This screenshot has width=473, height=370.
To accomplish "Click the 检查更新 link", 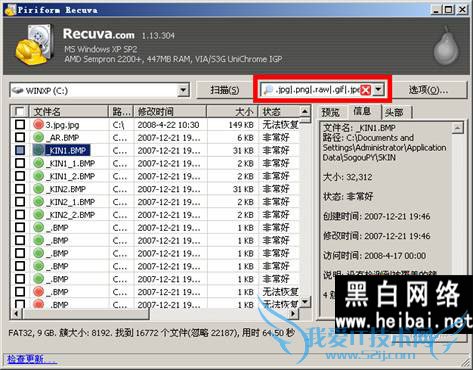I will 32,359.
